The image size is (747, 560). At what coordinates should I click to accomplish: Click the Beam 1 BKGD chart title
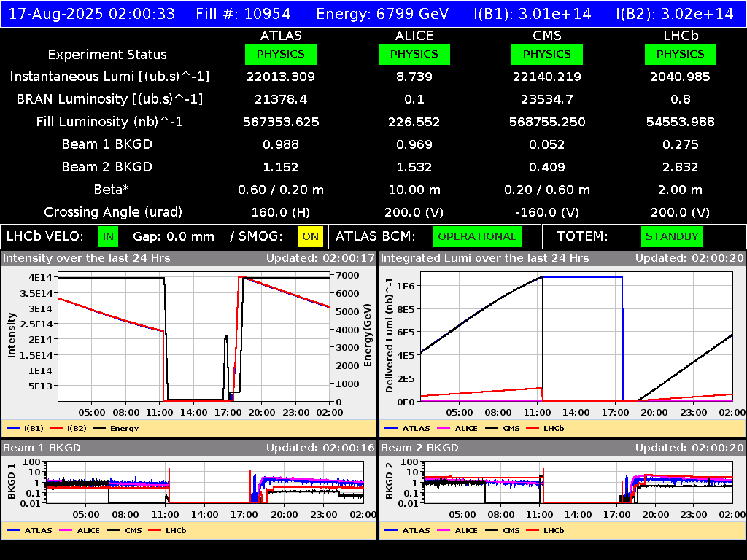point(42,448)
